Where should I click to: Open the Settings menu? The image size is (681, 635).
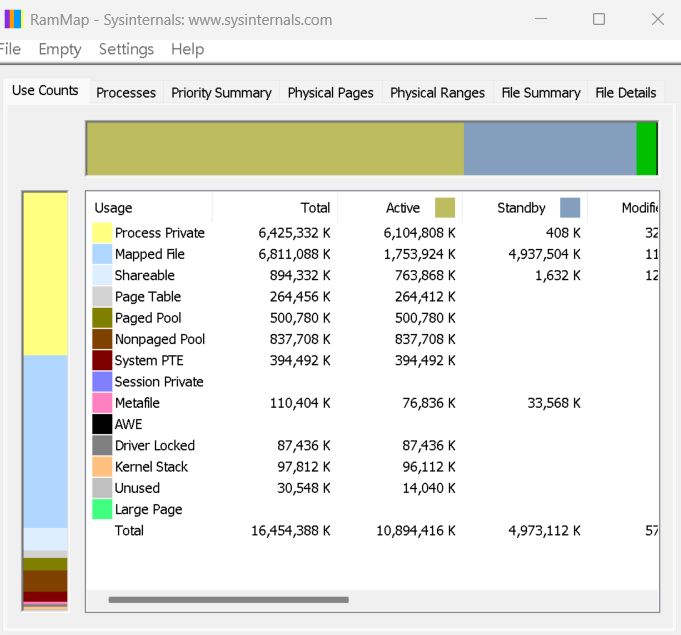tap(126, 49)
